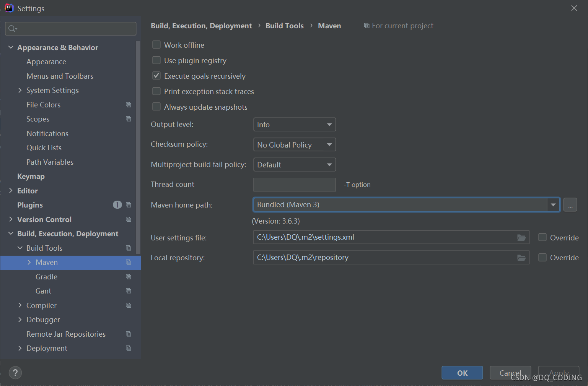Open Maven home path dropdown arrow
Screen dimensions: 588x386
[553, 205]
